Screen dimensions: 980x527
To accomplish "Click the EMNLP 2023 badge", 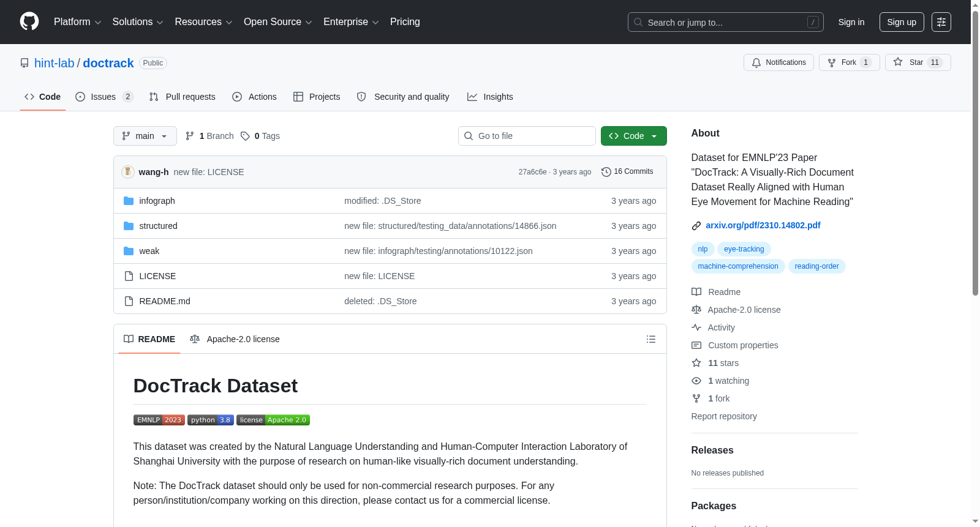I will pyautogui.click(x=159, y=420).
